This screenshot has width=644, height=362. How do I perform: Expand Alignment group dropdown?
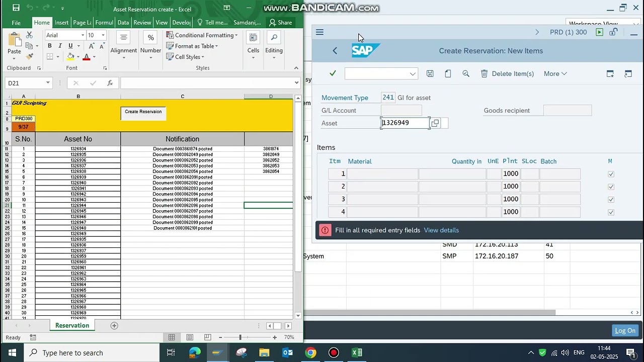124,57
